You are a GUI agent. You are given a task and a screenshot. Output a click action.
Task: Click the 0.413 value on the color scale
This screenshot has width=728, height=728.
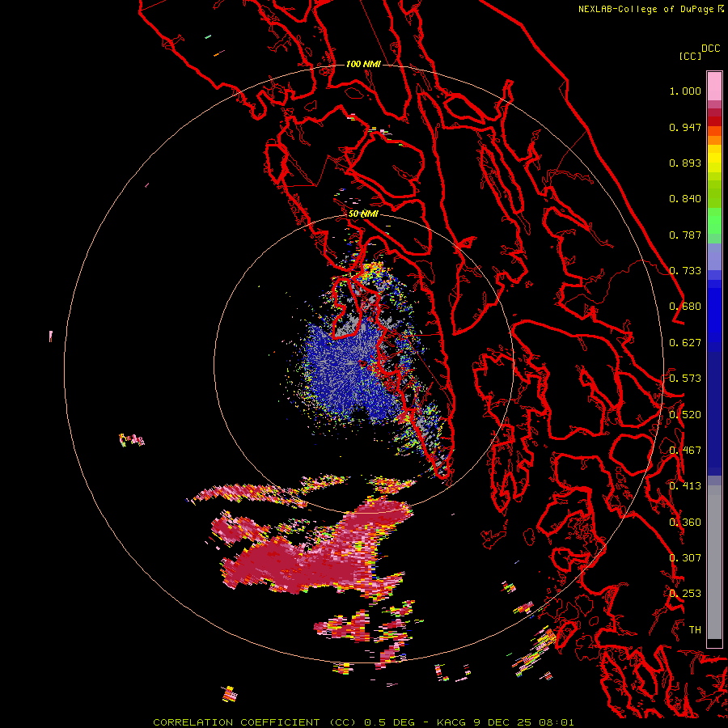(685, 486)
